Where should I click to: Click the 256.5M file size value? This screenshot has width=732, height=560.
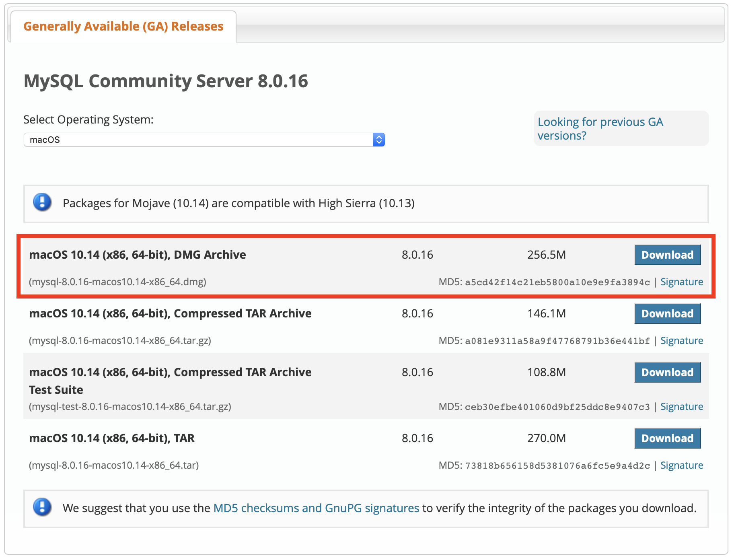click(x=546, y=255)
